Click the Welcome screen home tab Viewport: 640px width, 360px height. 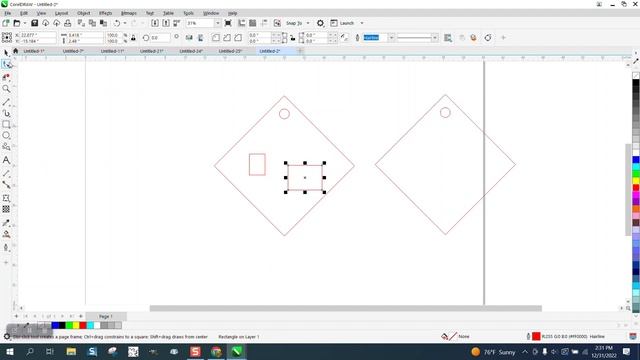[x=16, y=51]
